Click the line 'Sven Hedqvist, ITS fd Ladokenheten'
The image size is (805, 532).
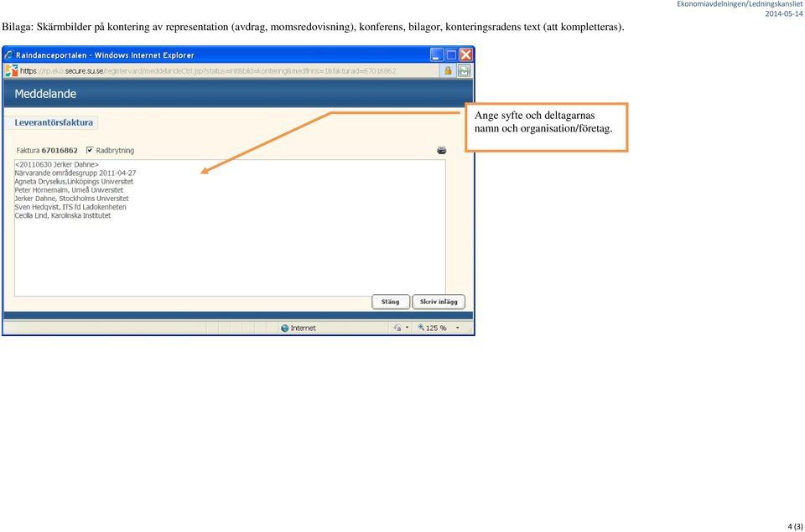tap(70, 207)
